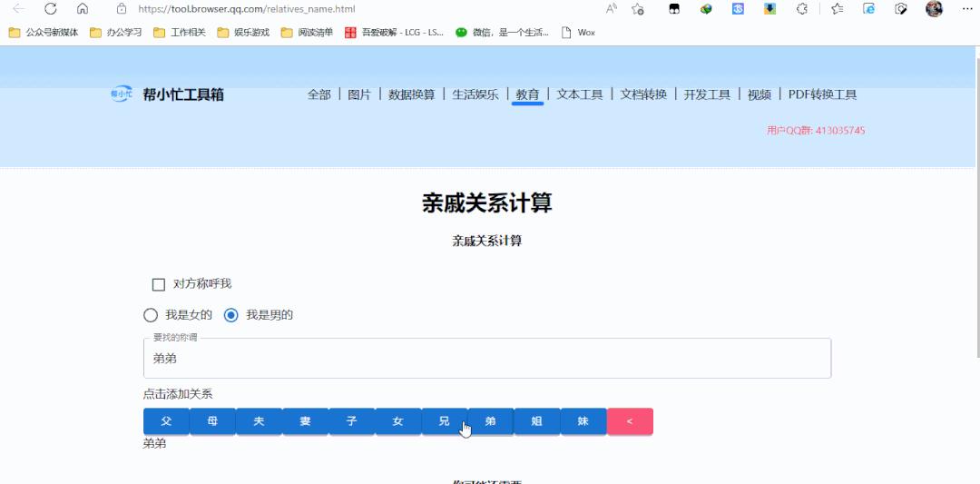Add the 女 relation button
This screenshot has width=980, height=484.
(x=398, y=421)
